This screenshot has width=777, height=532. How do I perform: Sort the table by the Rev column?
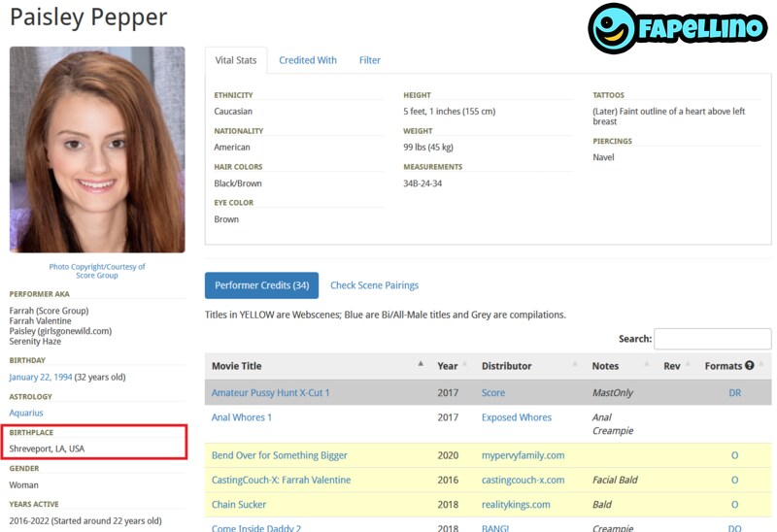(x=677, y=366)
